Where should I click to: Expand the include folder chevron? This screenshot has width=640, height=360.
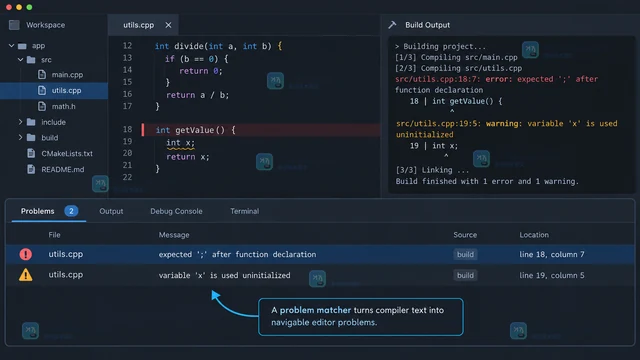20,122
